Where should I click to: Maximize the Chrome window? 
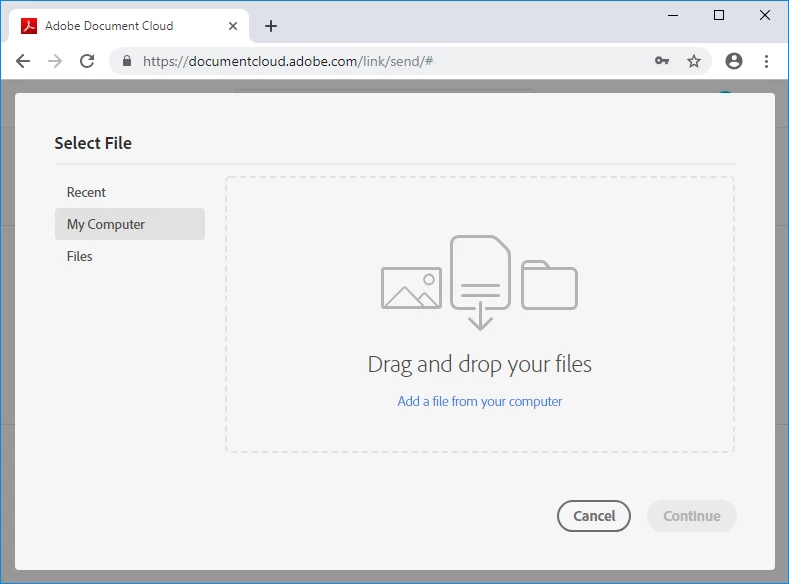point(719,16)
